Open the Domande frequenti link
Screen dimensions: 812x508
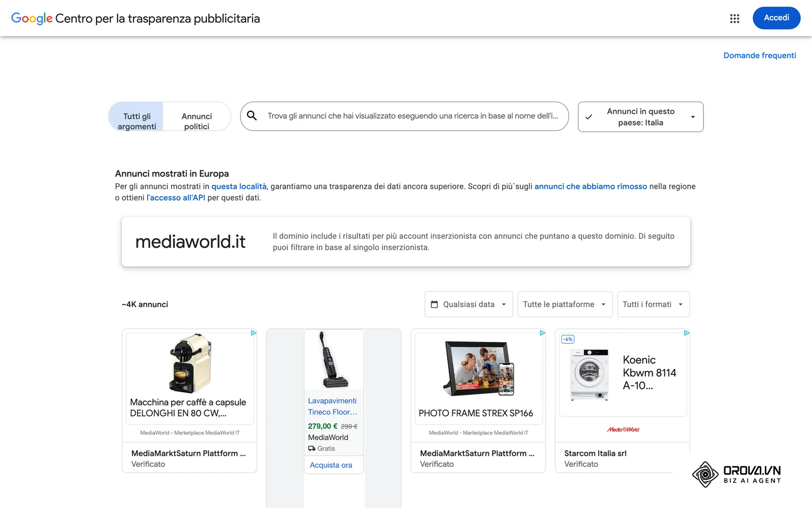[x=760, y=55]
